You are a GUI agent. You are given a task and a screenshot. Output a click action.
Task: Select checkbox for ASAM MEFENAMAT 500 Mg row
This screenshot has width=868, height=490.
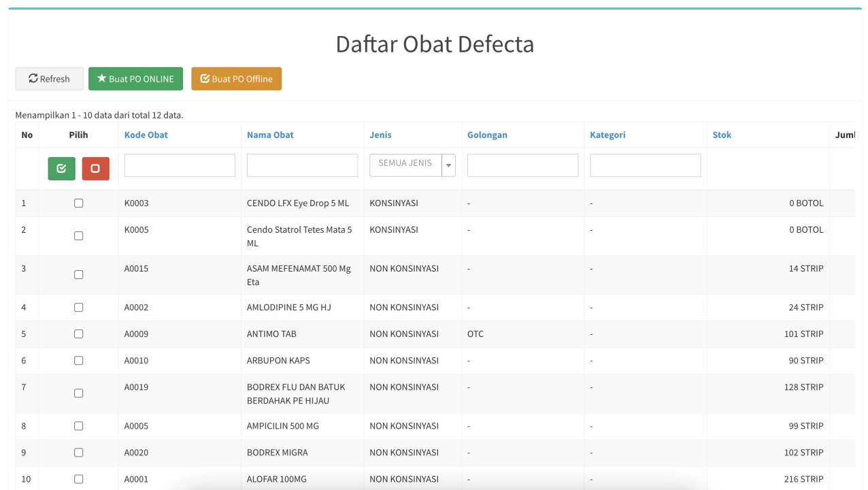coord(79,275)
